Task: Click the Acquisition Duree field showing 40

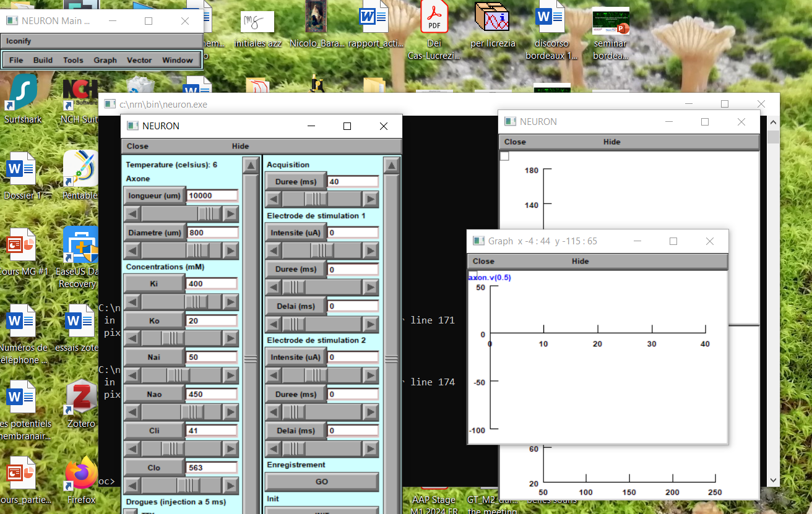Action: point(353,181)
